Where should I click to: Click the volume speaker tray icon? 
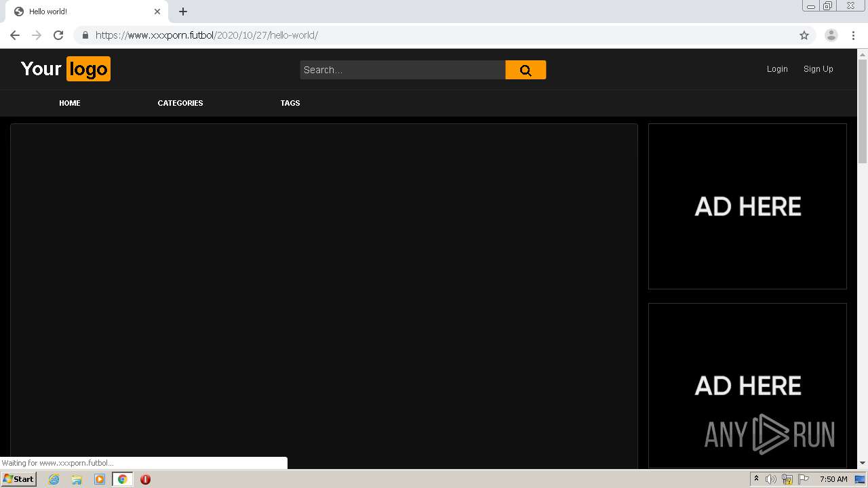click(x=771, y=479)
